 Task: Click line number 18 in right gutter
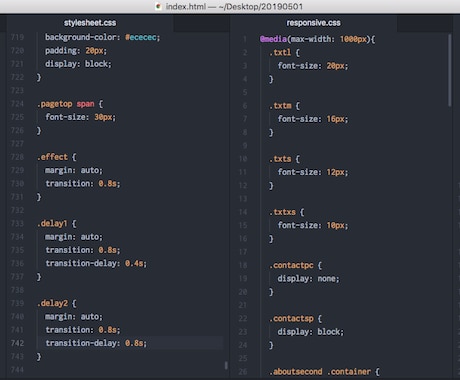tap(243, 265)
